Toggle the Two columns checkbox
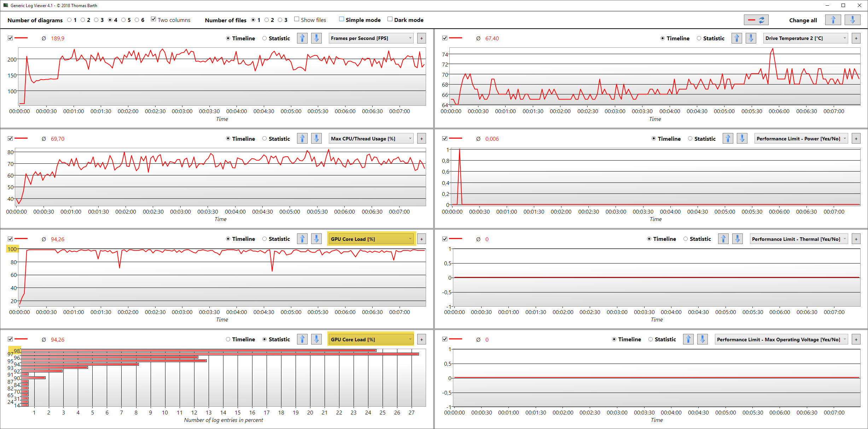Viewport: 868px width, 429px height. coord(153,19)
